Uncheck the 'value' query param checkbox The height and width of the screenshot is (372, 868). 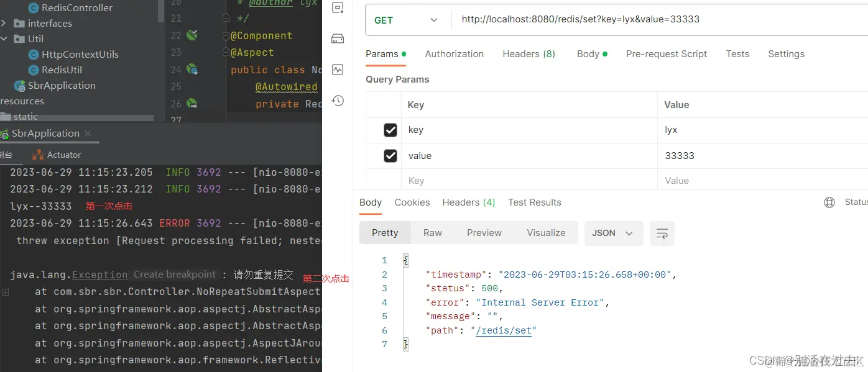[x=390, y=156]
